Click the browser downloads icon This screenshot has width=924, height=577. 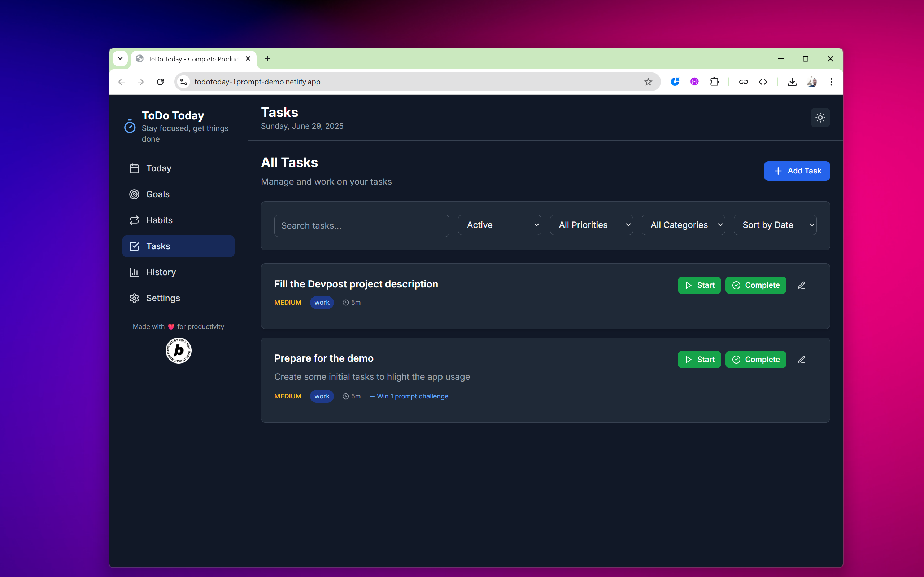point(792,82)
